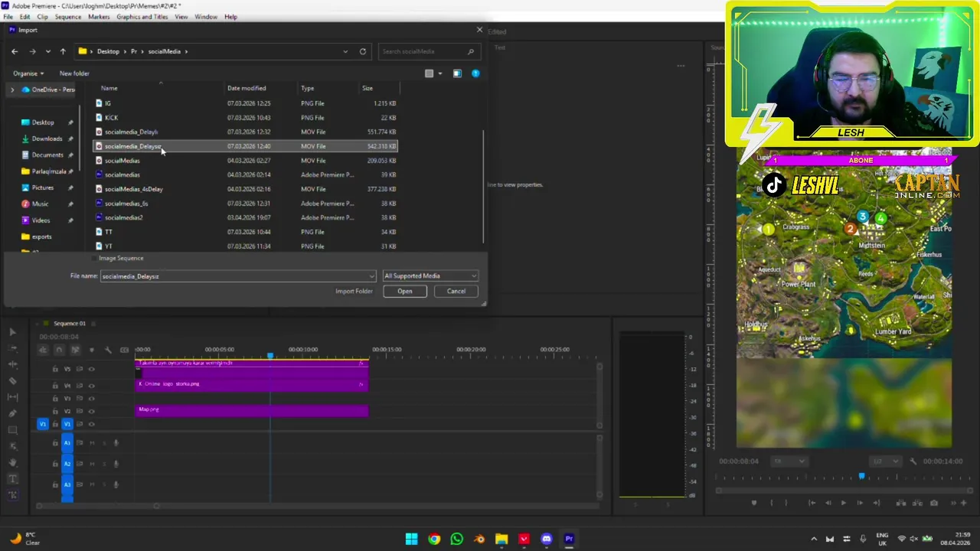Screen dimensions: 980x551
Task: Open recent locations dropdown near back arrows
Action: (47, 51)
